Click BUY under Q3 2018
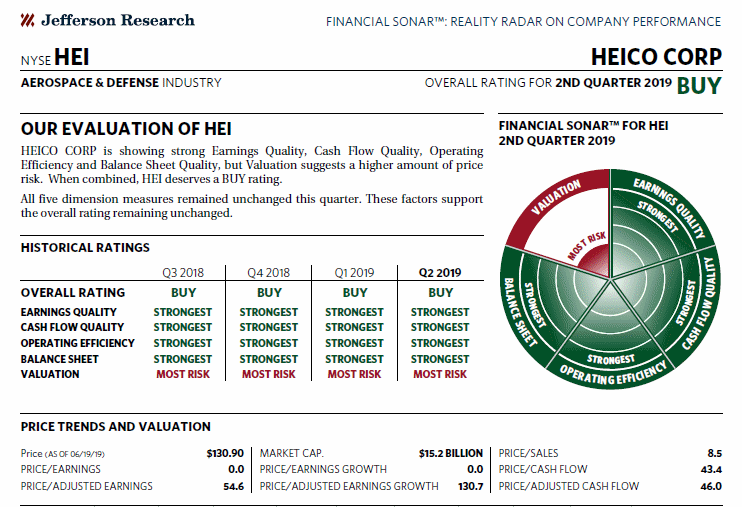 [183, 293]
